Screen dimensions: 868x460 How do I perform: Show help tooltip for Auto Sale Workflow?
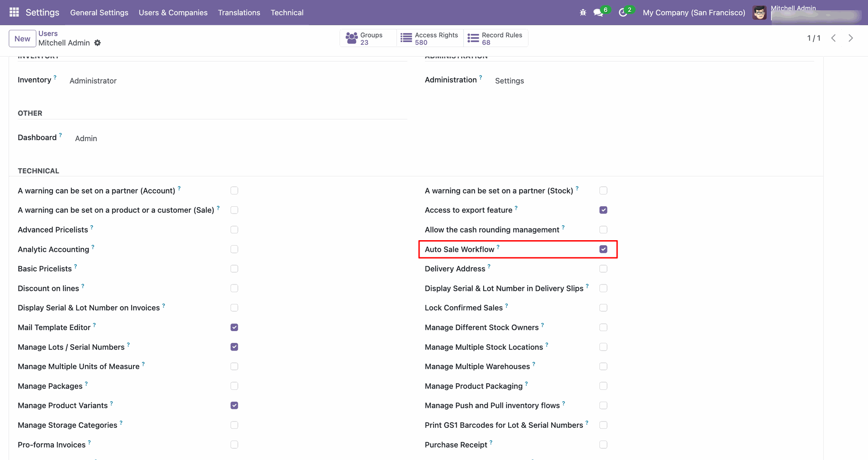tap(498, 247)
